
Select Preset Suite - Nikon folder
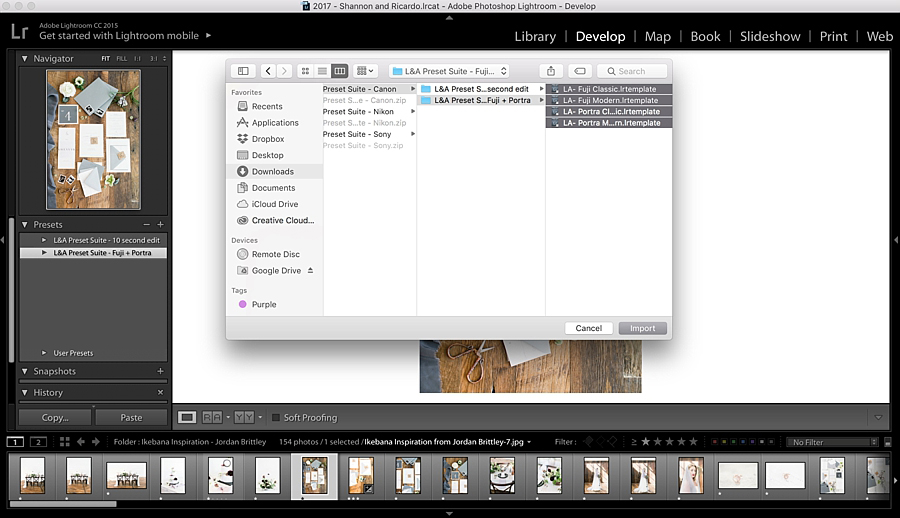pos(369,111)
